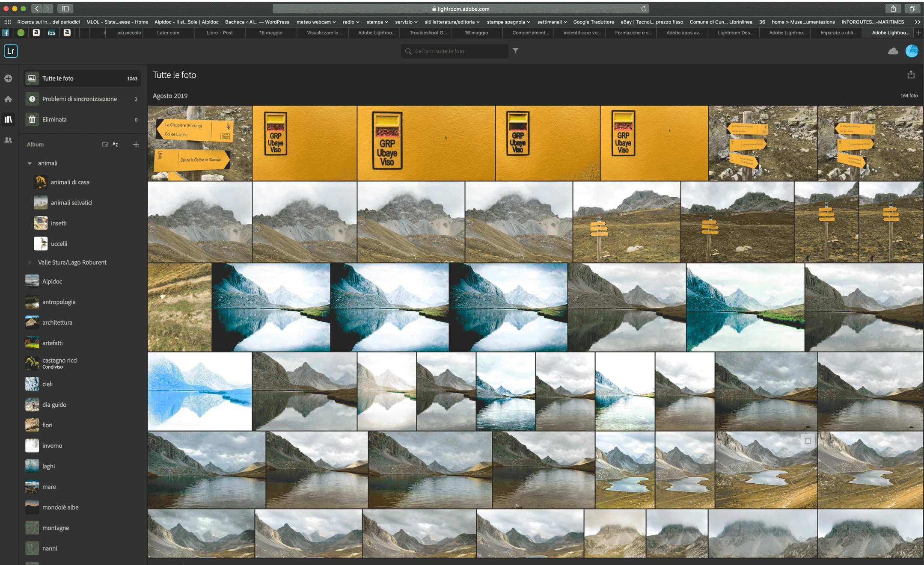
Task: Open the Google Traduttore bookmark
Action: [593, 22]
